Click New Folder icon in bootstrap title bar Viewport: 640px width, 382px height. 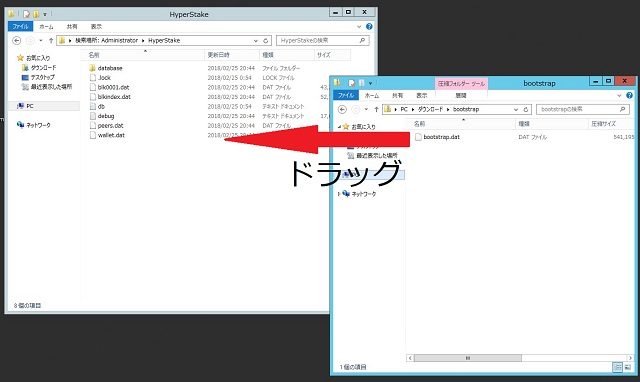(361, 83)
